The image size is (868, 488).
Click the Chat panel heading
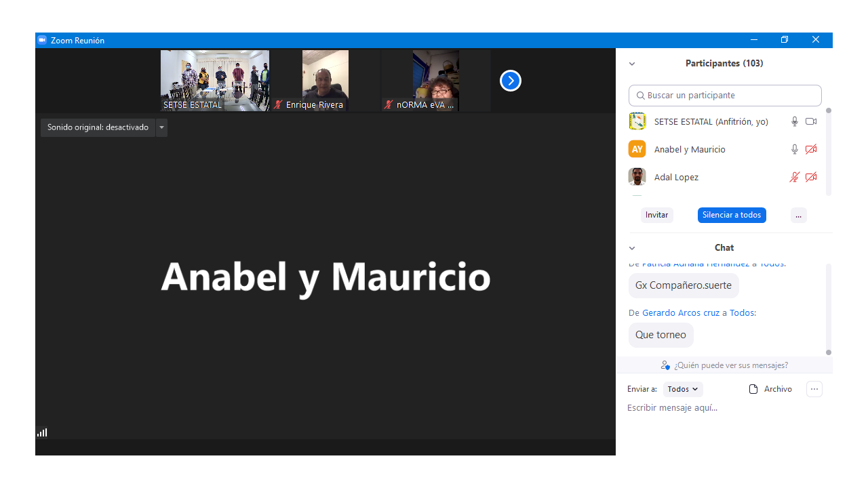724,248
